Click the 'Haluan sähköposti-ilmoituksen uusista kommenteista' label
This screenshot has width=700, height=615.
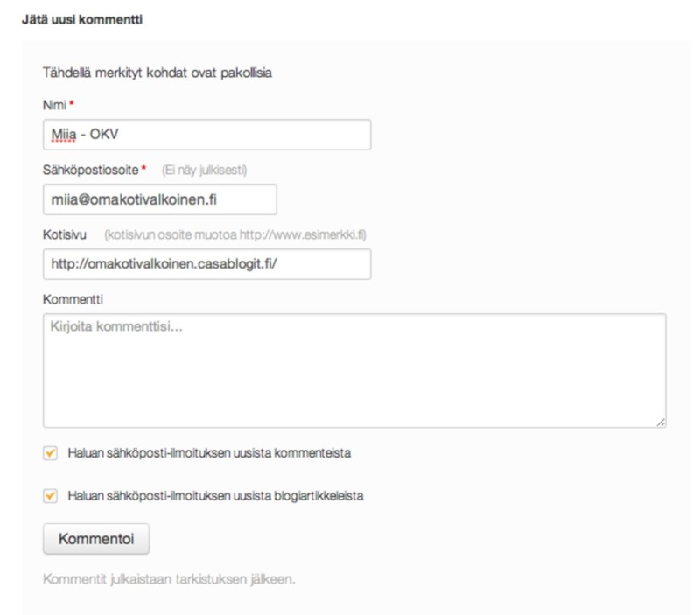coord(209,453)
